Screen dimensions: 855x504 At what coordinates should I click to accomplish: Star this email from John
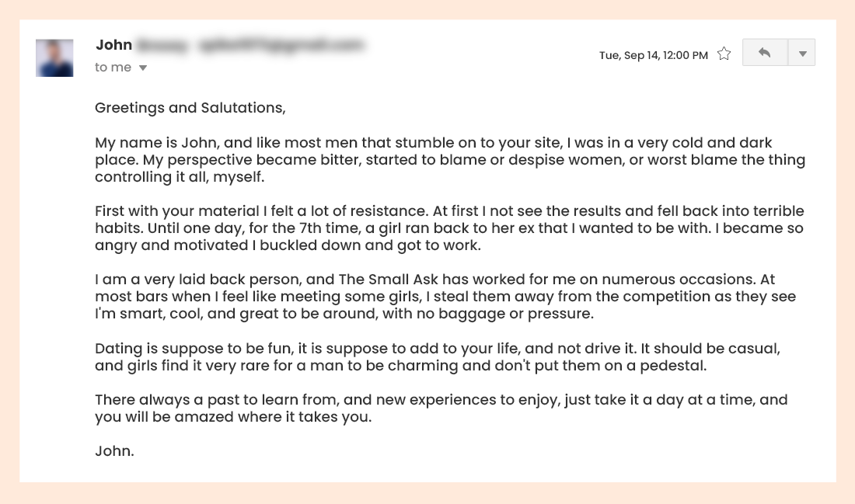724,54
